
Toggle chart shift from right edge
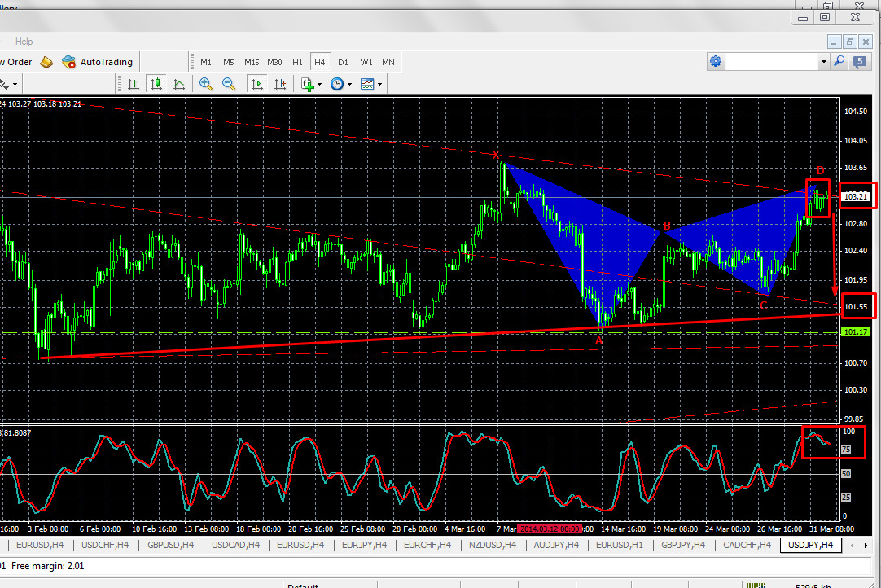click(x=280, y=85)
